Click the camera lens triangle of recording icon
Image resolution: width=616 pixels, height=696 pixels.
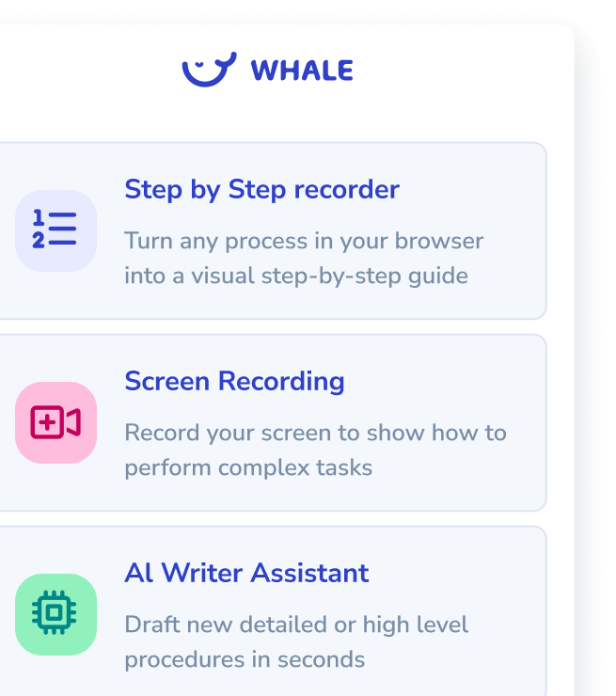(73, 422)
